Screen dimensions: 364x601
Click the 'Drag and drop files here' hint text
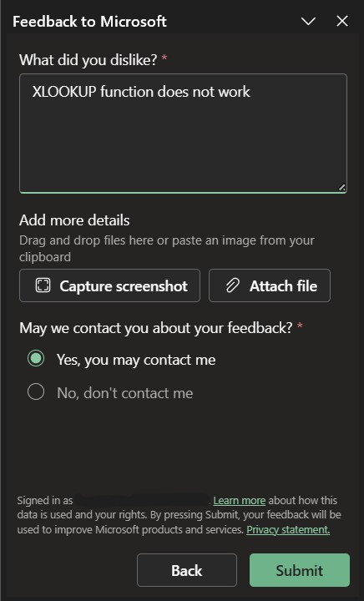tap(167, 249)
